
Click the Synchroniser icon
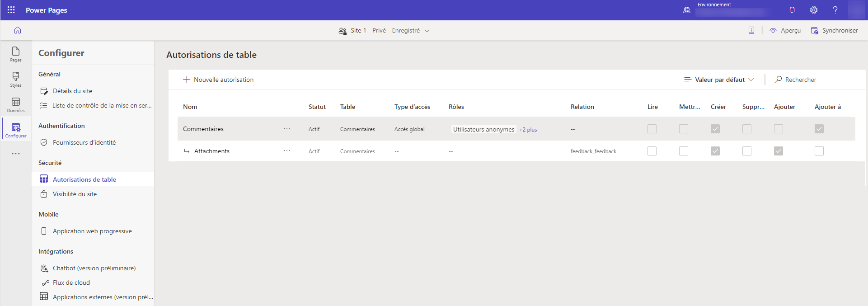[x=814, y=30]
